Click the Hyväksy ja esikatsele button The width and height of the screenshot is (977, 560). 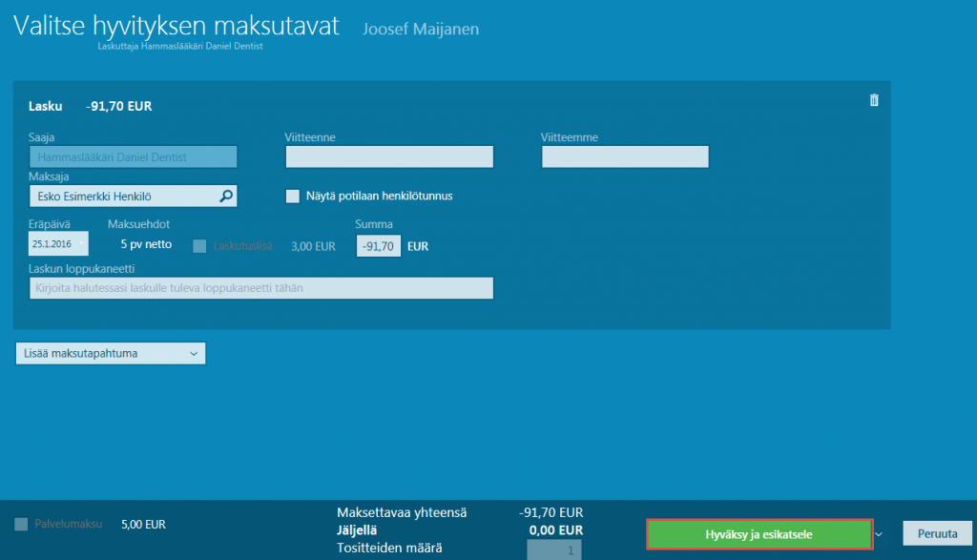coord(759,533)
